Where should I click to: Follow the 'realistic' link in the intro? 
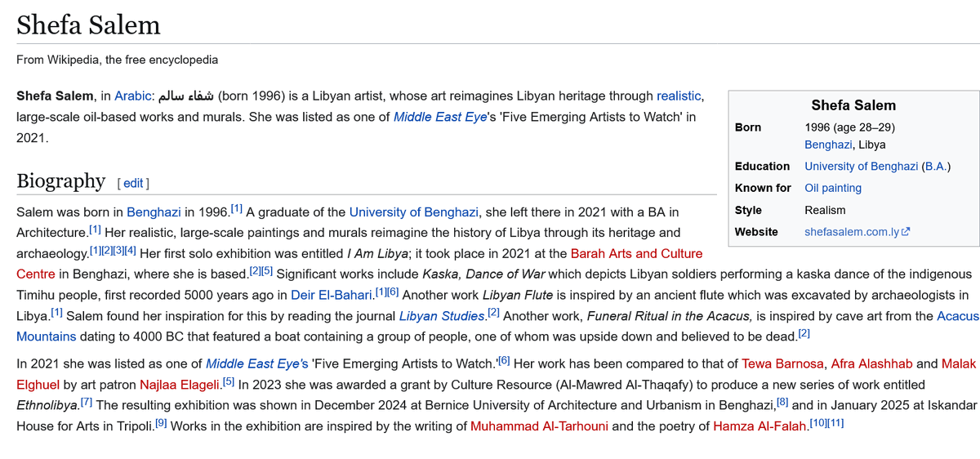(x=679, y=96)
